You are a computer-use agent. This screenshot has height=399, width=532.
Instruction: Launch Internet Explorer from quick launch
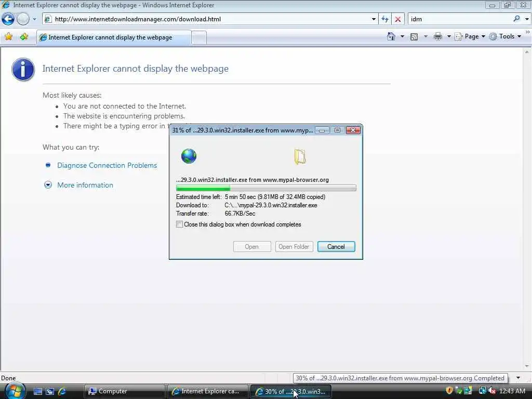point(62,391)
